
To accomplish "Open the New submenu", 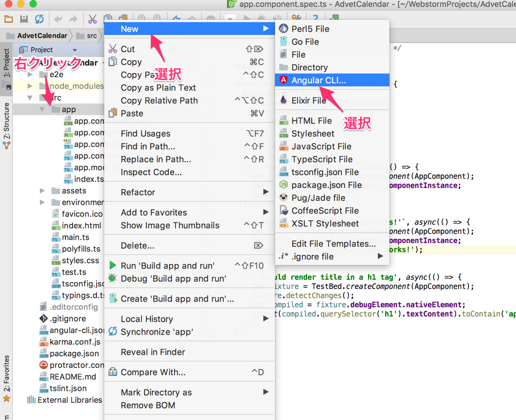I will click(x=189, y=29).
